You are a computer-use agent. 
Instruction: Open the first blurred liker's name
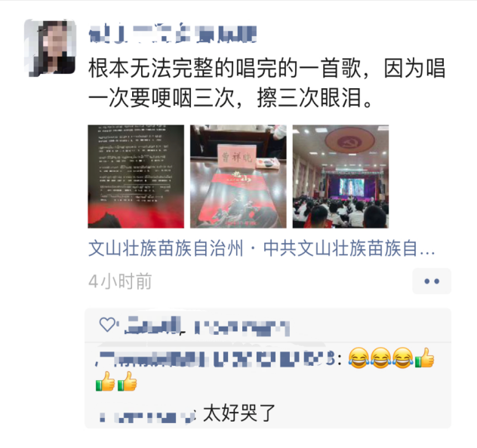(x=152, y=326)
